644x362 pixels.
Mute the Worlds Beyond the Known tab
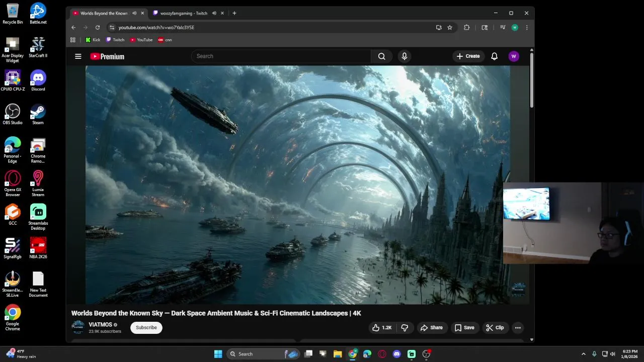click(x=134, y=13)
